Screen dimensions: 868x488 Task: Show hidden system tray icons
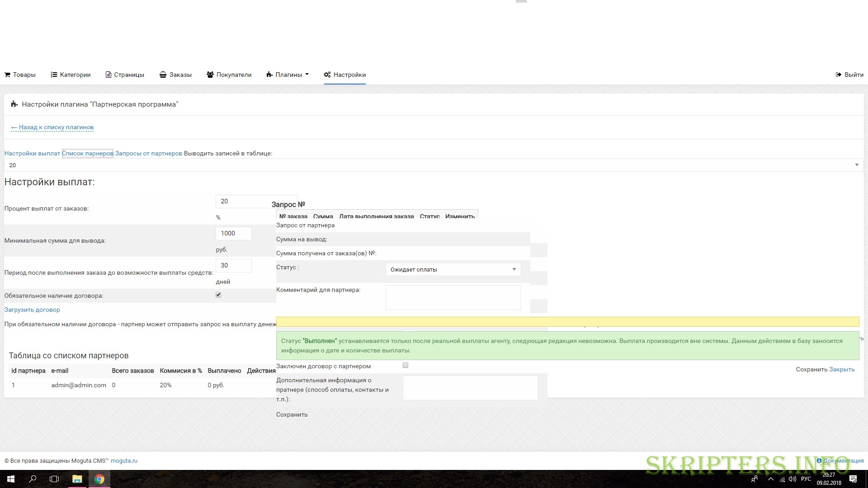tap(771, 479)
